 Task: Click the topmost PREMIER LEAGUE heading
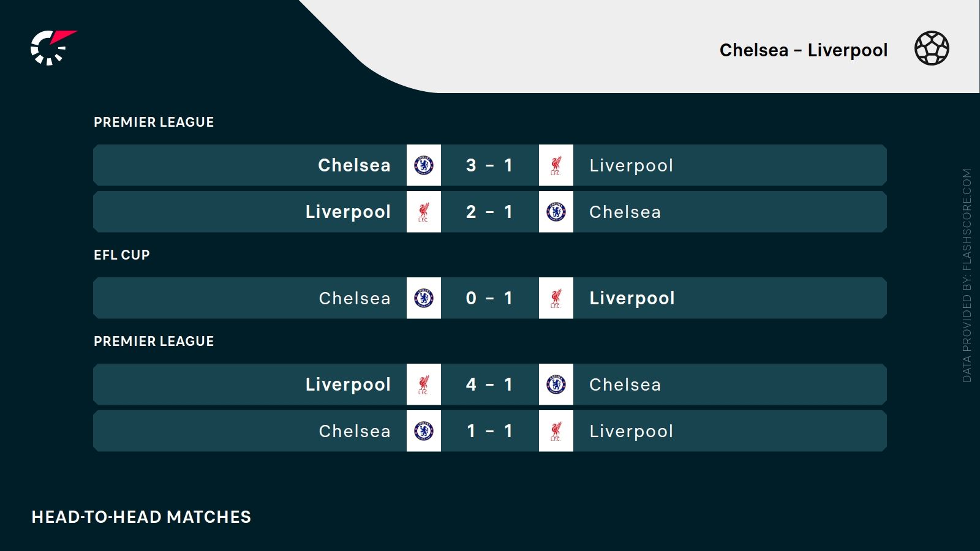[154, 122]
